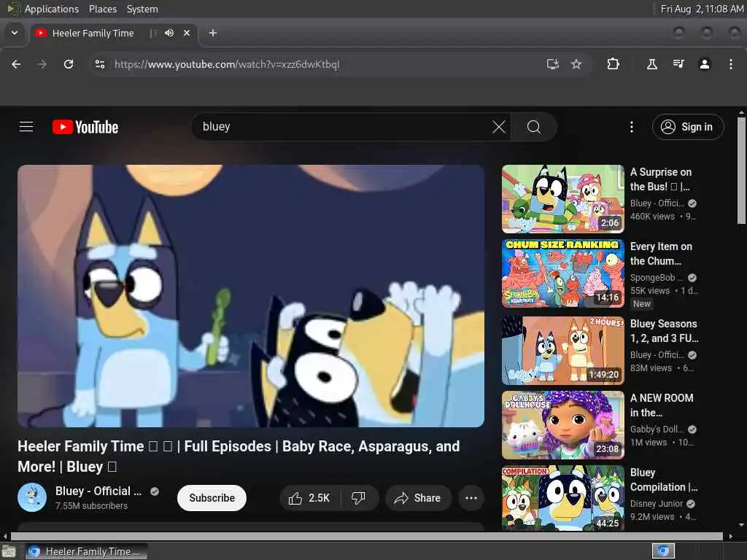Viewport: 747px width, 560px height.
Task: Click the browser forward arrow
Action: click(x=42, y=64)
